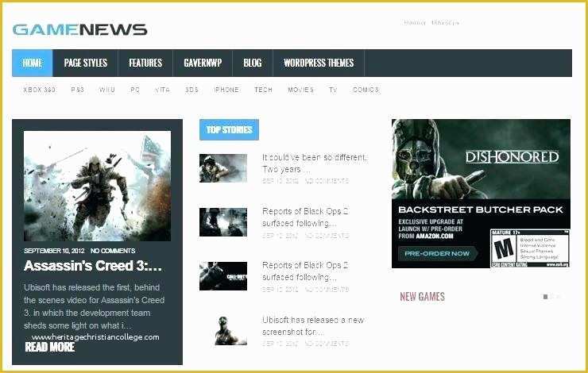Open the Assassin's Creed 3 featured image
This screenshot has width=588, height=373.
point(97,186)
